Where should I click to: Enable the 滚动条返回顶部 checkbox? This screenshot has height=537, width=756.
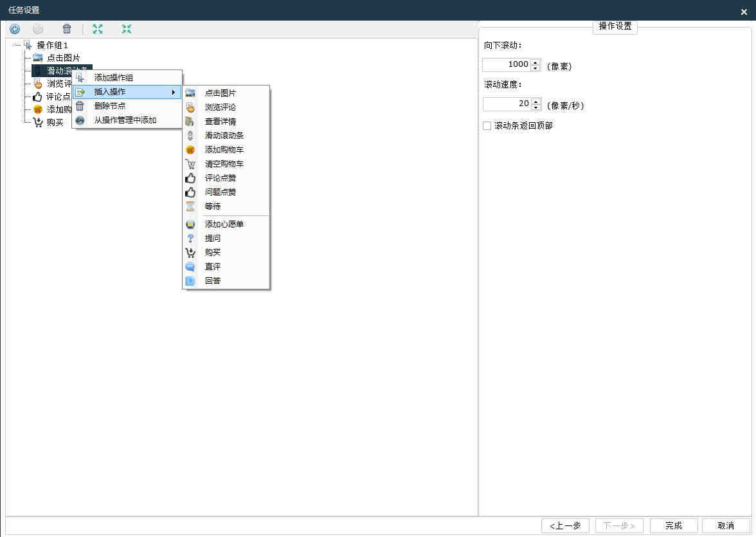click(487, 125)
